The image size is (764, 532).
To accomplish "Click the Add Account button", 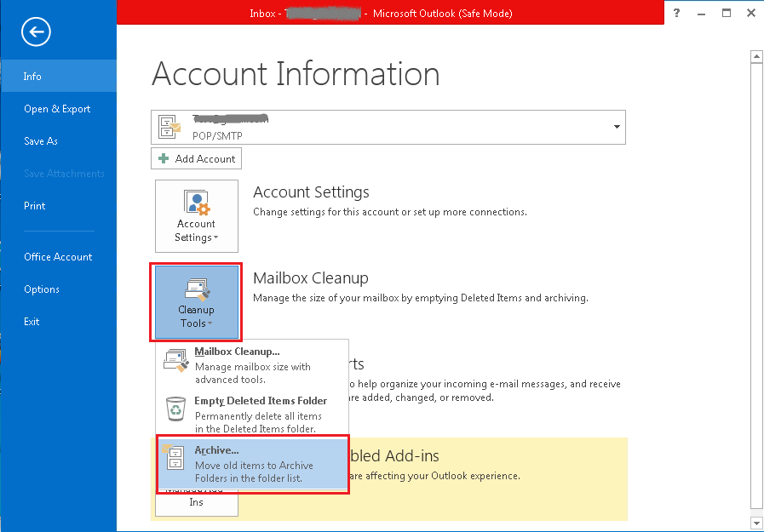I will (197, 158).
